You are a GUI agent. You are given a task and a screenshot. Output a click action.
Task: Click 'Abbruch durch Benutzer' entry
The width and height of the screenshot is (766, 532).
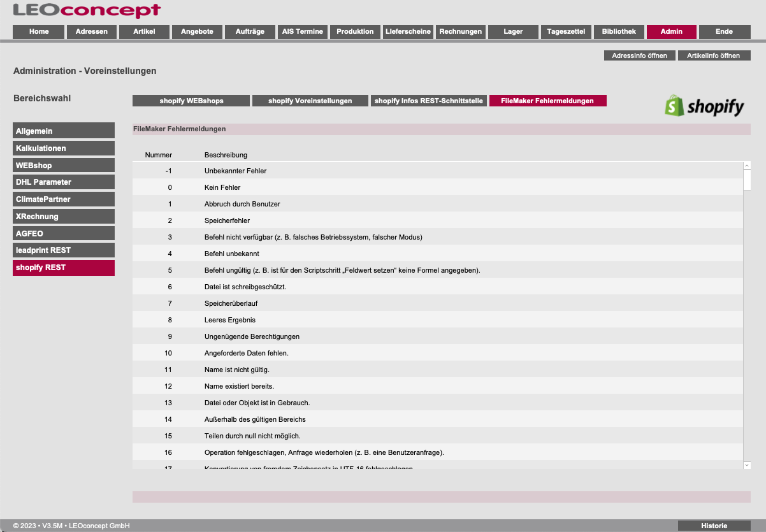click(438, 204)
